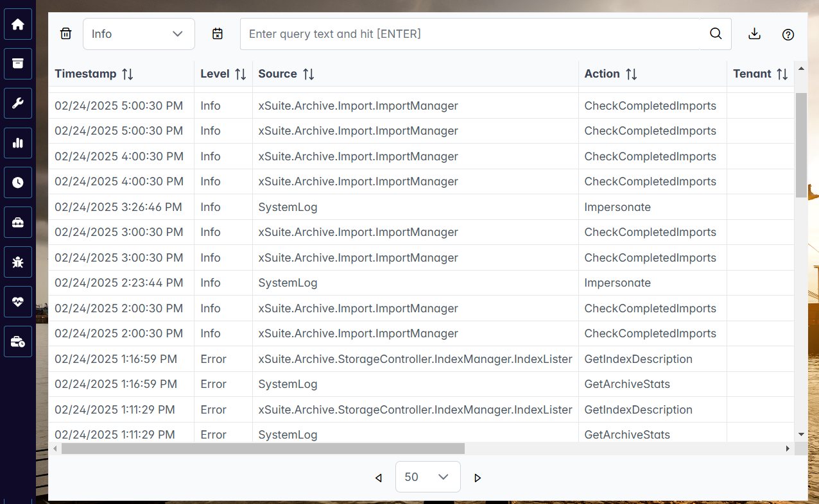Go to the next results page

pos(477,478)
